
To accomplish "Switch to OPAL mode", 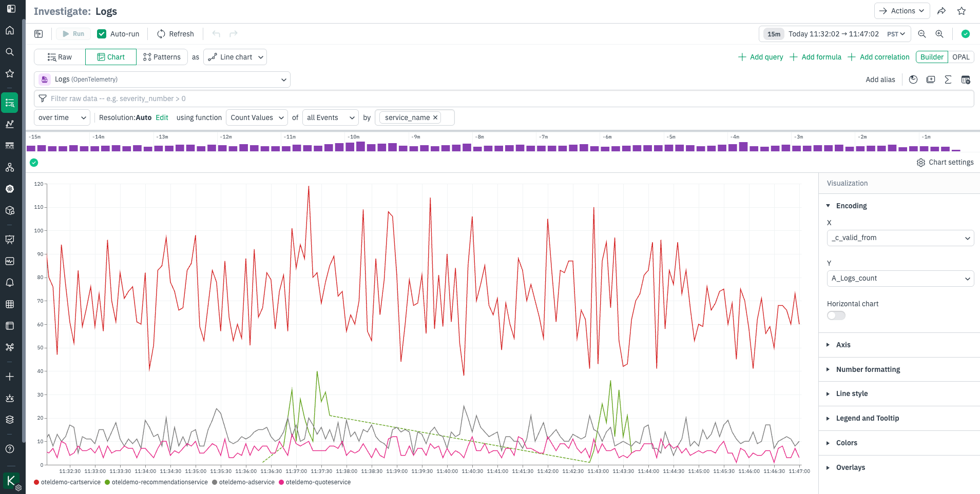I will coord(961,57).
